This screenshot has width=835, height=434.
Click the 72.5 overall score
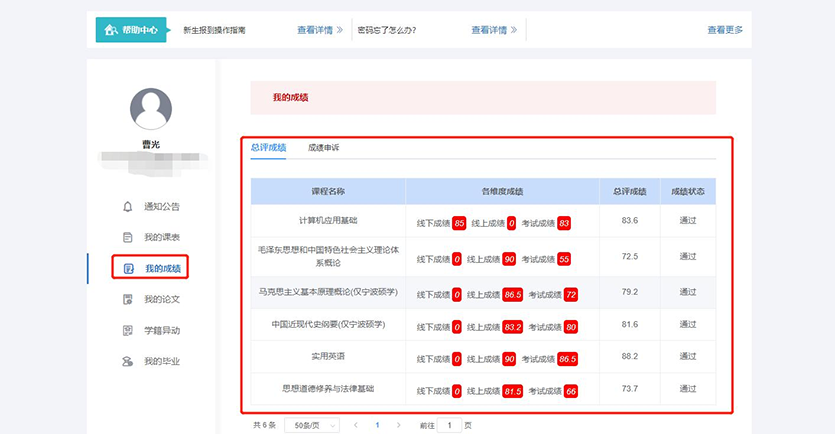tap(629, 256)
